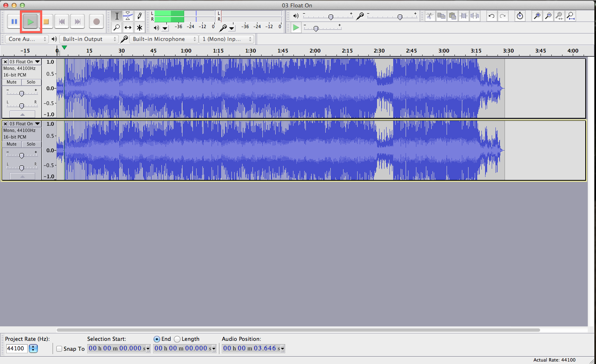
Task: Click the playback speed slider knob
Action: click(316, 29)
